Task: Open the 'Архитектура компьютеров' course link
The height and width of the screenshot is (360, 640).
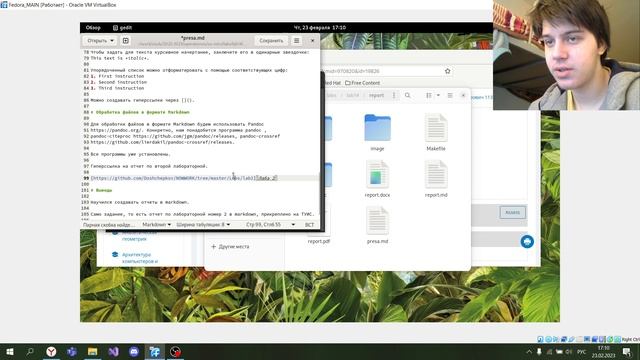Action: point(140,258)
